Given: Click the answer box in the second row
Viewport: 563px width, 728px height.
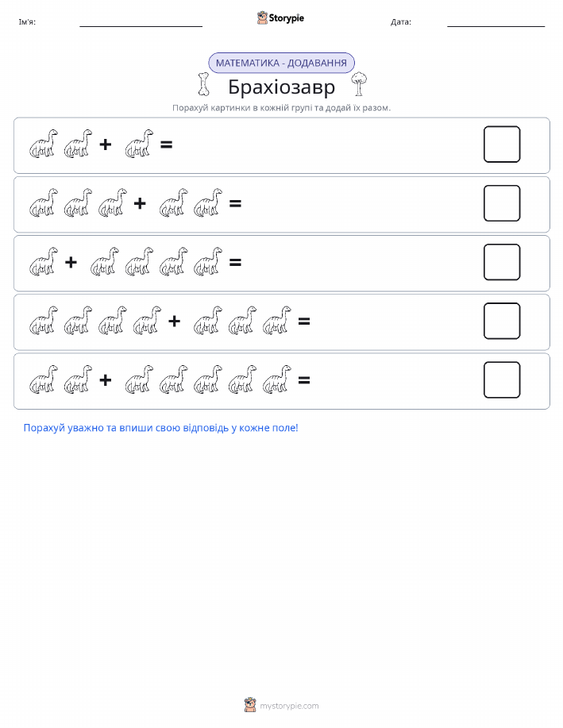Looking at the screenshot, I should (502, 203).
